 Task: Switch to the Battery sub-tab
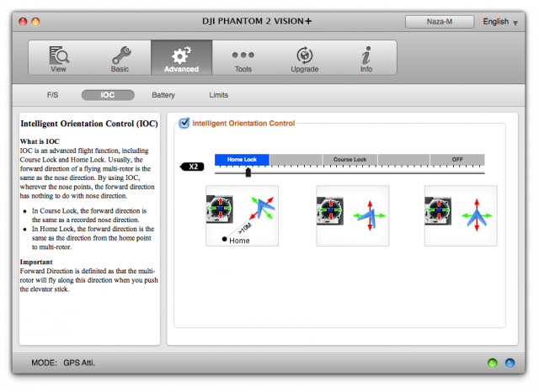point(163,95)
